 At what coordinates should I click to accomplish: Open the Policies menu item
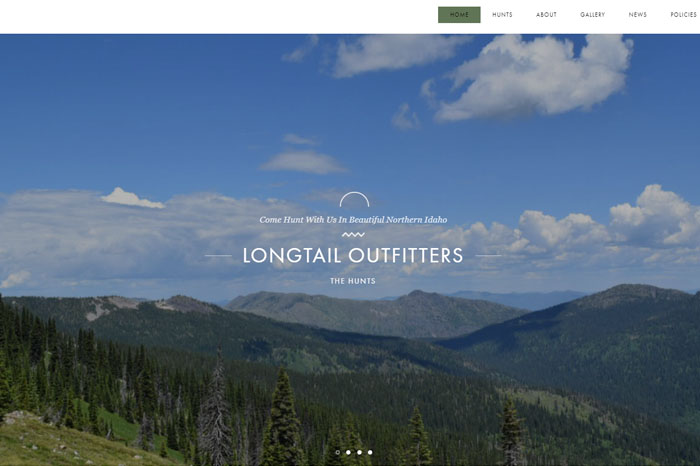[x=683, y=15]
